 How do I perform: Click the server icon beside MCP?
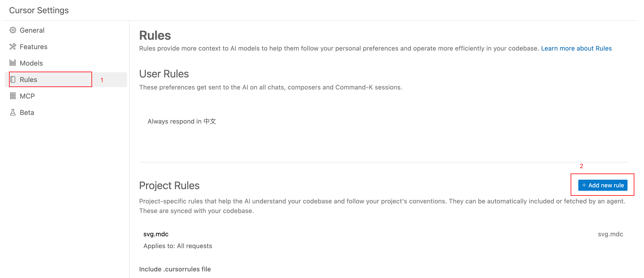[13, 96]
